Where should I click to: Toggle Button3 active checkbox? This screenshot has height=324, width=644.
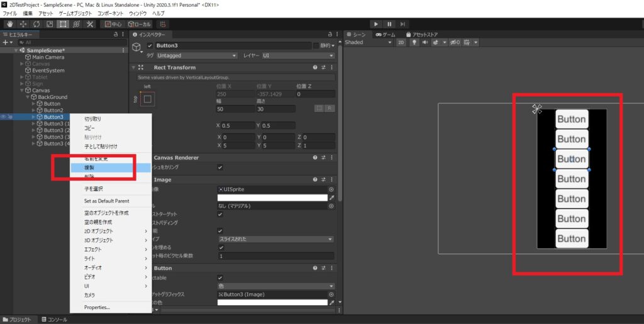pos(150,45)
